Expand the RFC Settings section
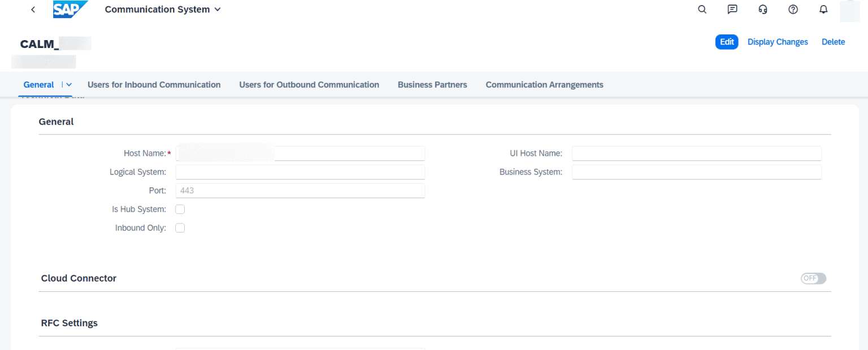 coord(69,323)
